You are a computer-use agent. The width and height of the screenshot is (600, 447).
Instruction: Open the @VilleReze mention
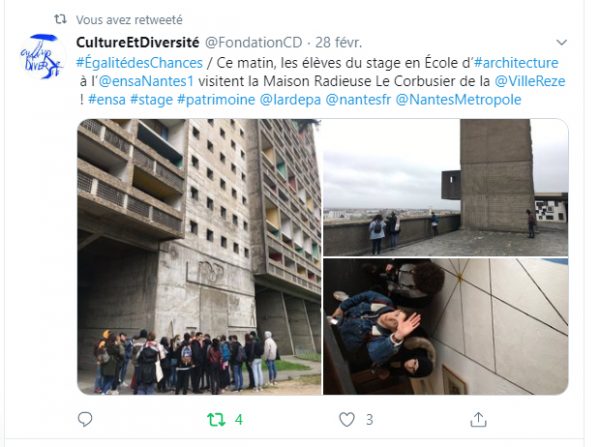tap(530, 81)
